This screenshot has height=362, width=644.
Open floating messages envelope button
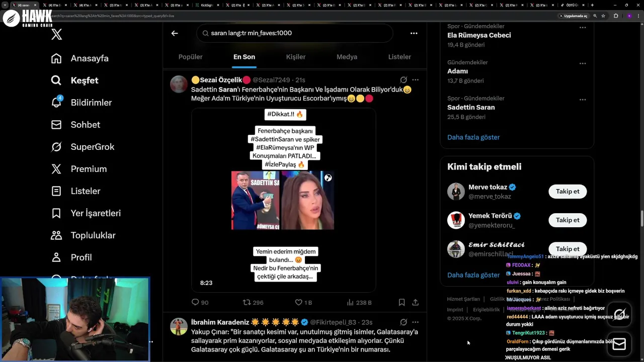619,344
